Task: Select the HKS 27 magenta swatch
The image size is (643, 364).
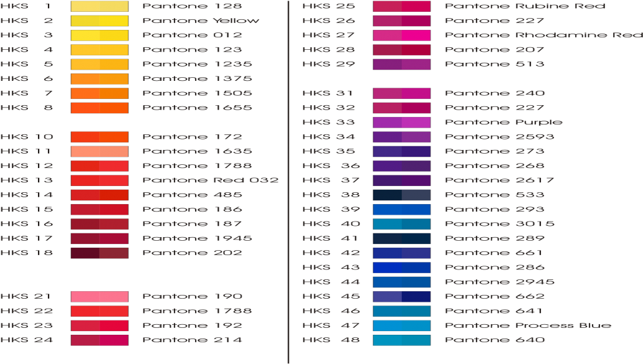Action: [x=402, y=35]
